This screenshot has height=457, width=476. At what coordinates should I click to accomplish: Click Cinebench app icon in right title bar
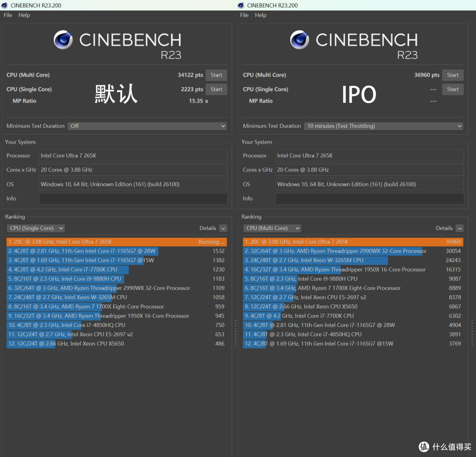[241, 5]
